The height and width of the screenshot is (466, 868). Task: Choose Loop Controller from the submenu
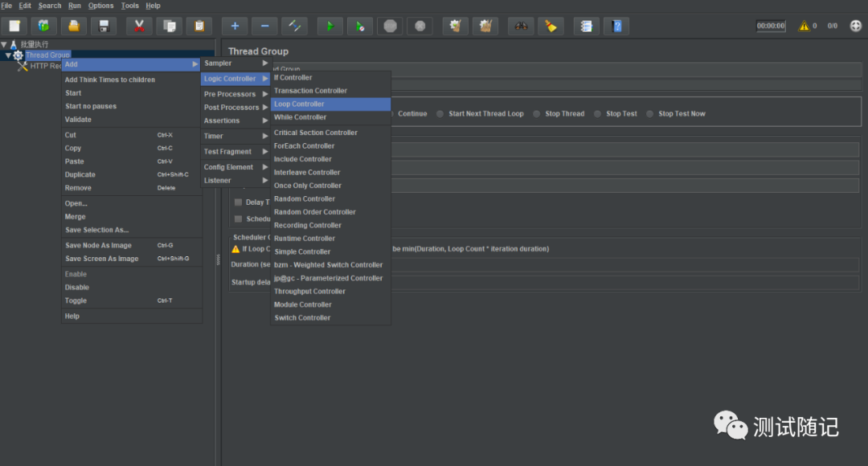[299, 104]
